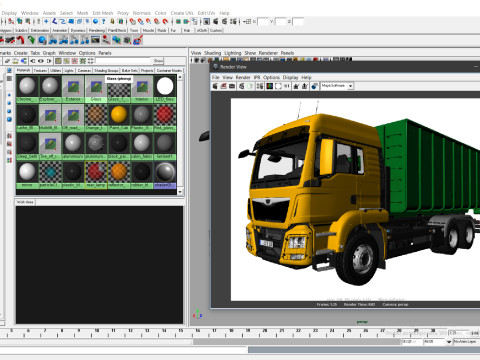Set swatches to small size blue sphere
Viewport: 480px width, 360px height.
point(9,95)
